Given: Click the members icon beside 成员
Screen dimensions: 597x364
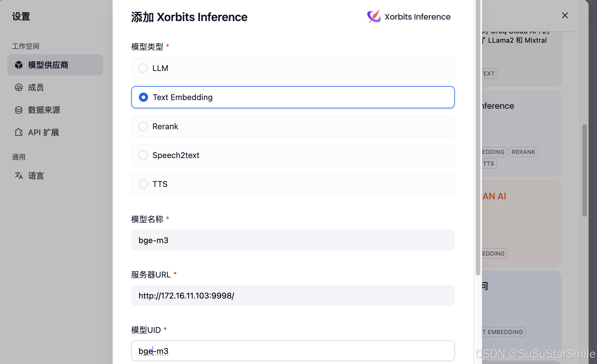Looking at the screenshot, I should pos(19,87).
